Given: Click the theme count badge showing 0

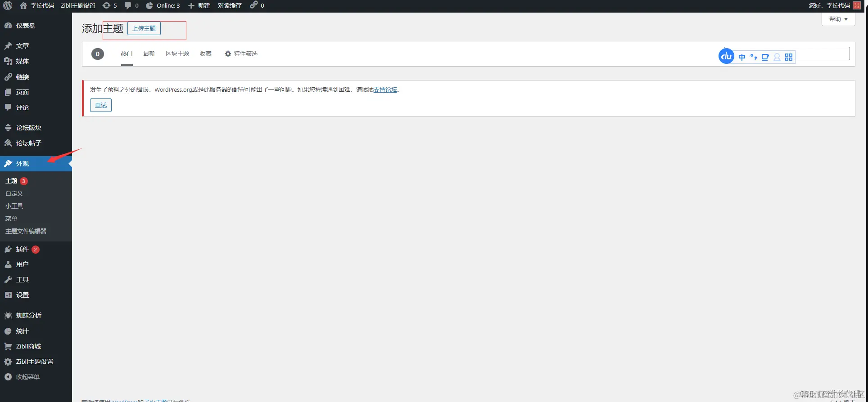Looking at the screenshot, I should pyautogui.click(x=98, y=54).
